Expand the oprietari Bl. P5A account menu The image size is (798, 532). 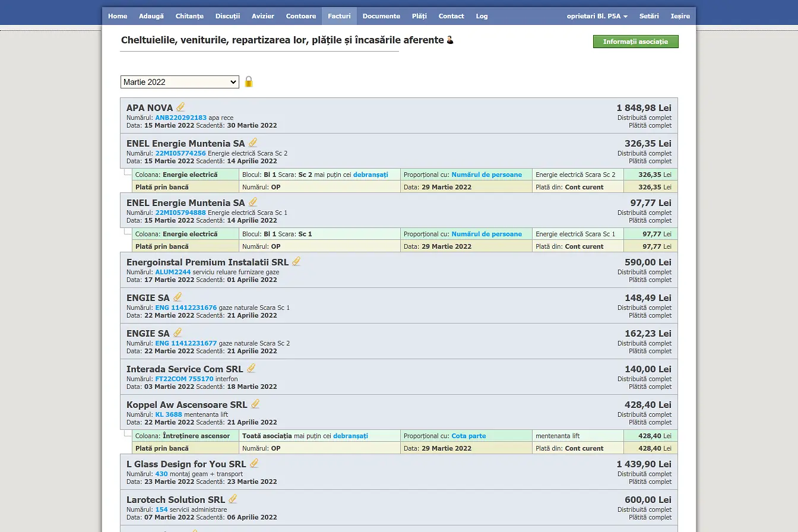(597, 16)
